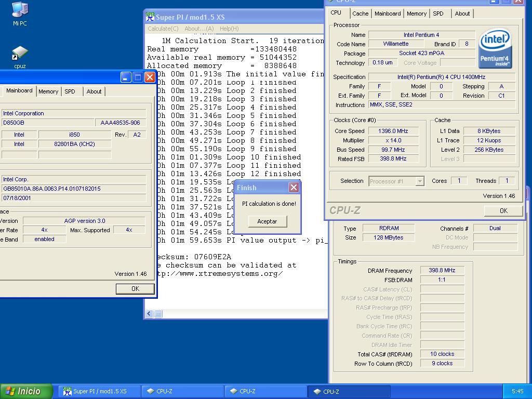Viewport: 532px width, 399px height.
Task: Click the '128 MBytes' memory size value
Action: tap(389, 237)
